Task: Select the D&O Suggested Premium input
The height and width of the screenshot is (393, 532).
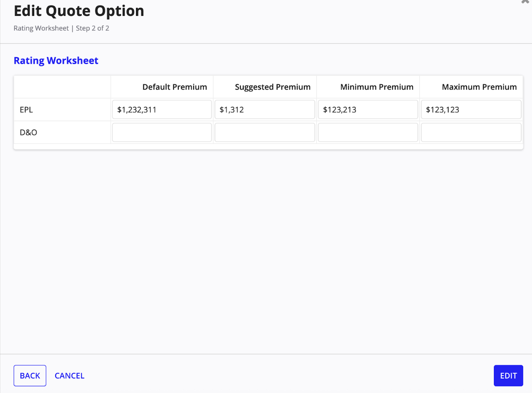Action: (x=265, y=132)
